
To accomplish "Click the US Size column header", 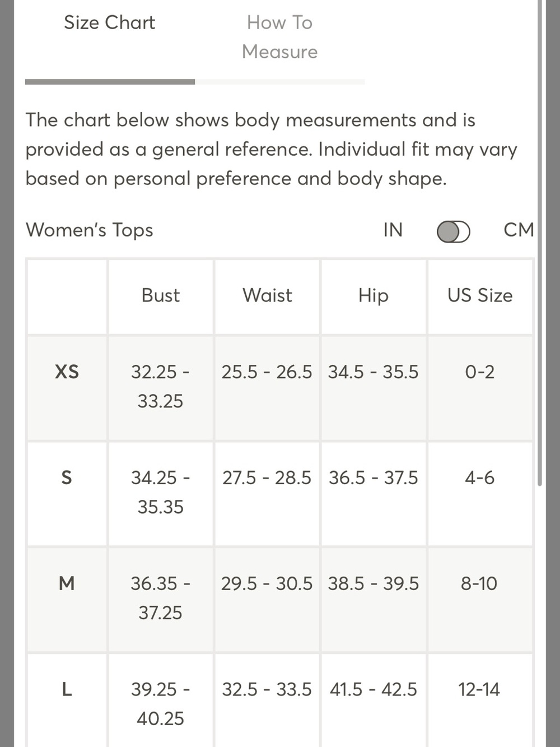I will 480,295.
